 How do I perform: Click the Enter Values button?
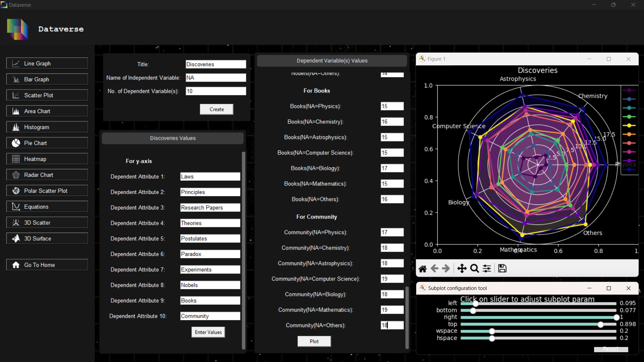point(208,332)
